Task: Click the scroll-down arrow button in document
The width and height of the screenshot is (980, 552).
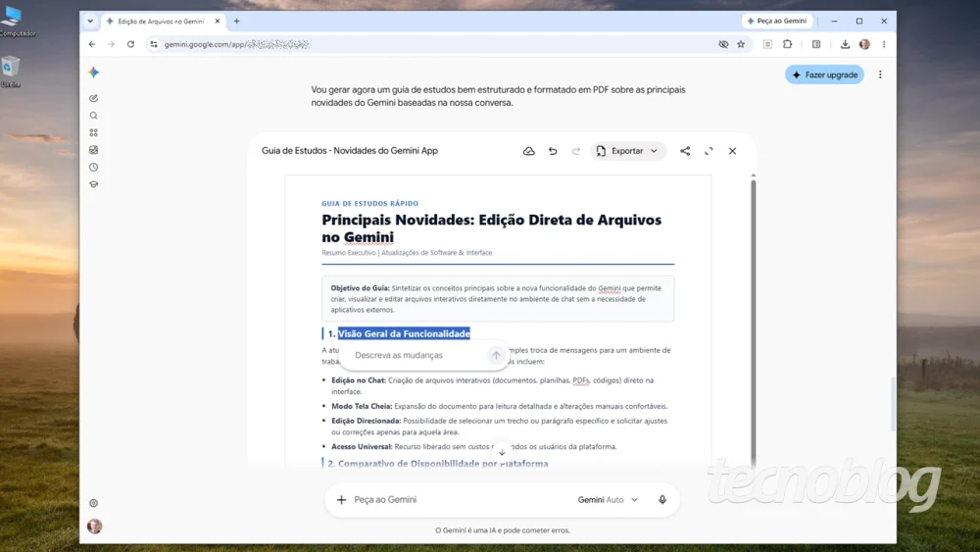Action: pos(502,452)
